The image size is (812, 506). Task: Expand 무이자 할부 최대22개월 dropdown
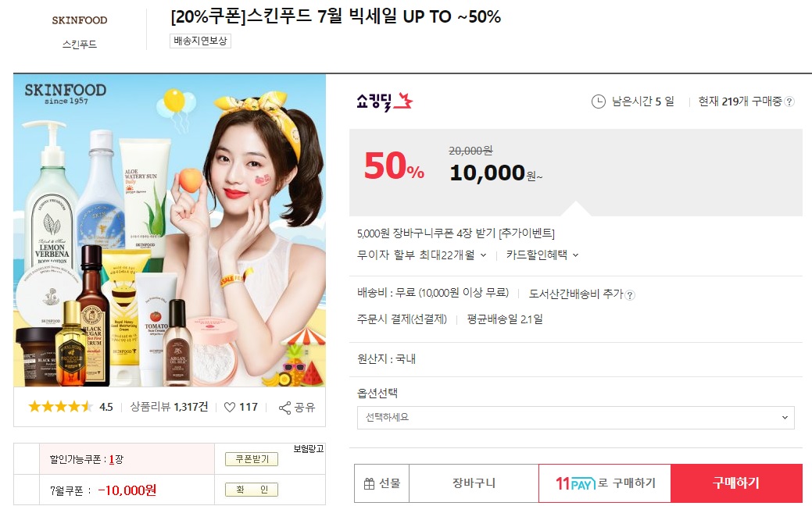pos(421,255)
